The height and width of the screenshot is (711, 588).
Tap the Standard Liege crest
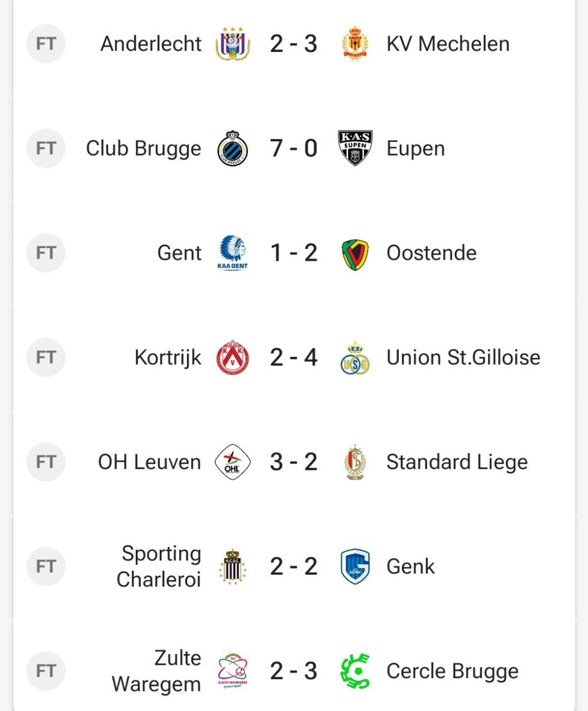tap(355, 462)
